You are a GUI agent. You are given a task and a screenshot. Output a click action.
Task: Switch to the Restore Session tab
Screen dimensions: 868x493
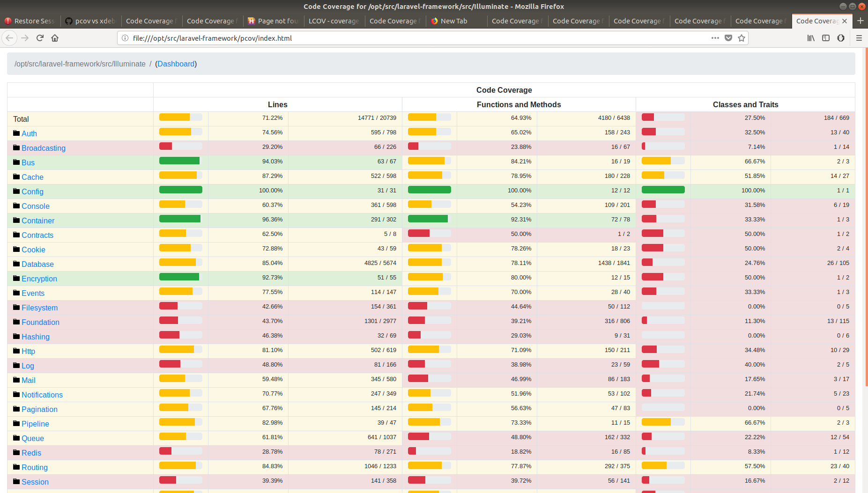tap(30, 21)
